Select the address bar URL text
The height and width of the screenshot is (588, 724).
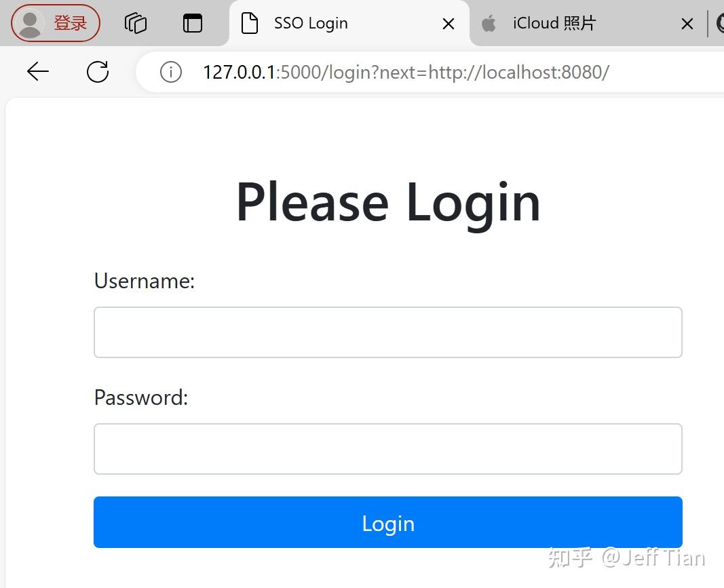click(x=406, y=72)
